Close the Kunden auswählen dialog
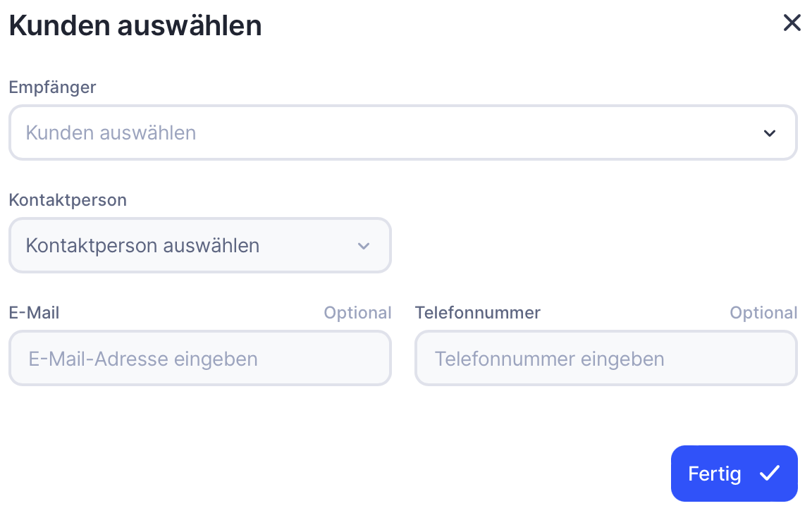The height and width of the screenshot is (513, 812). [x=792, y=23]
